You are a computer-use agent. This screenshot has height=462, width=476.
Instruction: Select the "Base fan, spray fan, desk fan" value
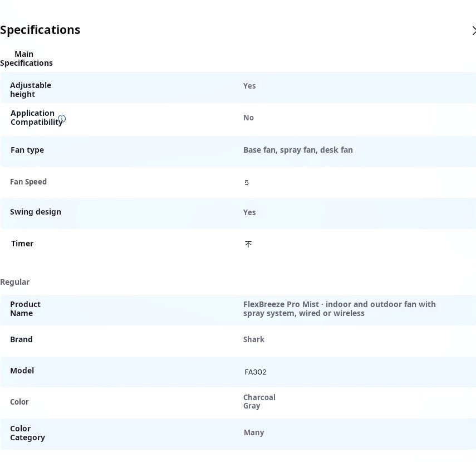click(298, 150)
